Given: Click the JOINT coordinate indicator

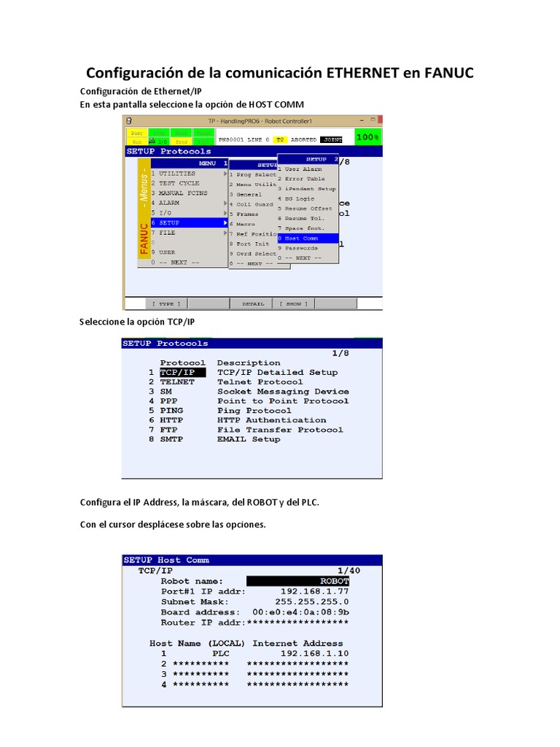Looking at the screenshot, I should click(x=332, y=139).
